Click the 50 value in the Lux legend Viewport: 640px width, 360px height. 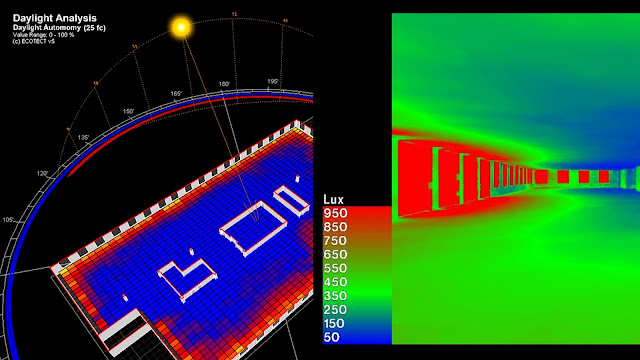pyautogui.click(x=331, y=338)
